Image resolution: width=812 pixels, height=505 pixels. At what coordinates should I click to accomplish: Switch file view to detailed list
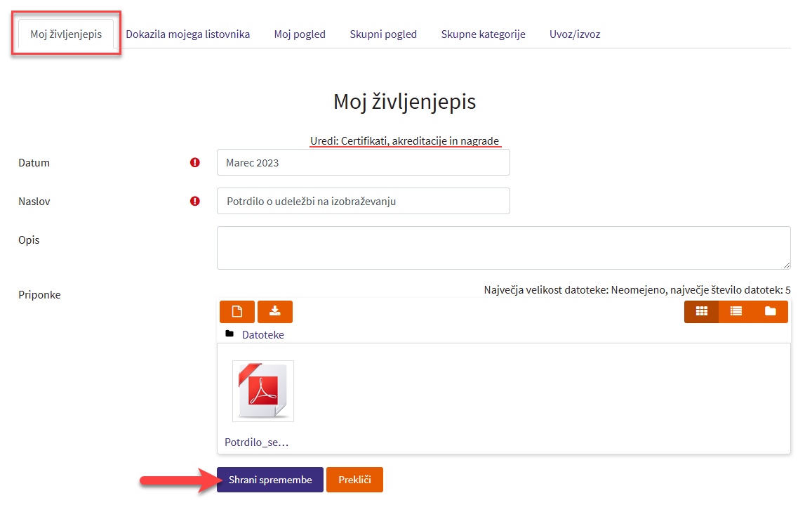click(x=736, y=311)
